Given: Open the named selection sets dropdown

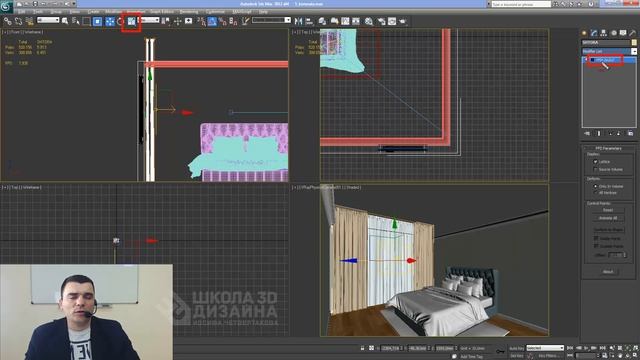Looking at the screenshot, I should tap(271, 20).
